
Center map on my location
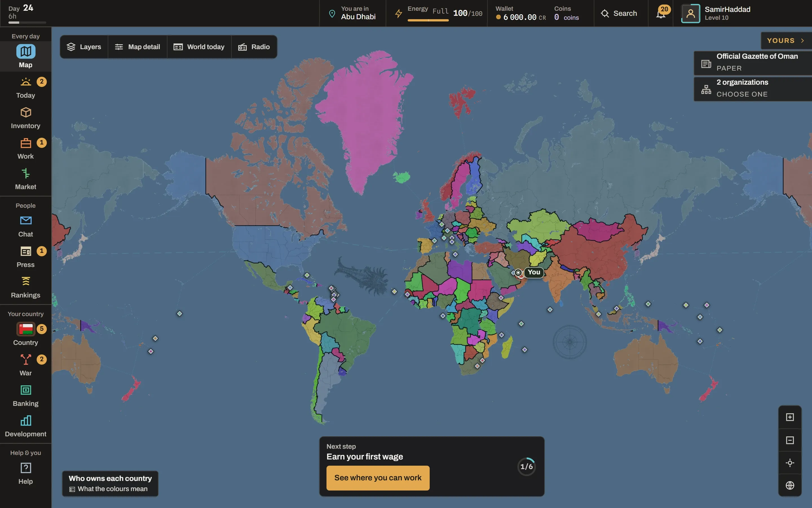(x=790, y=463)
